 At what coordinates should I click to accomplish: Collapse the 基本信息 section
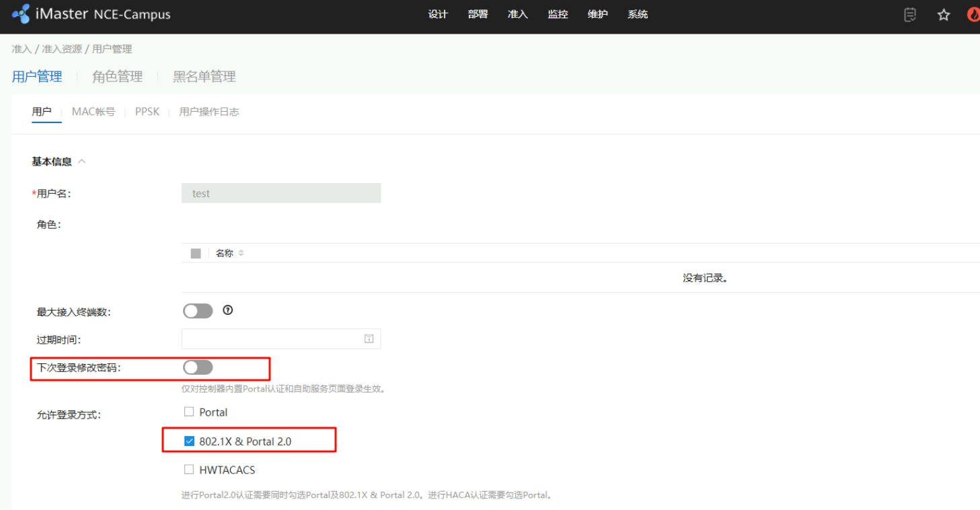82,161
